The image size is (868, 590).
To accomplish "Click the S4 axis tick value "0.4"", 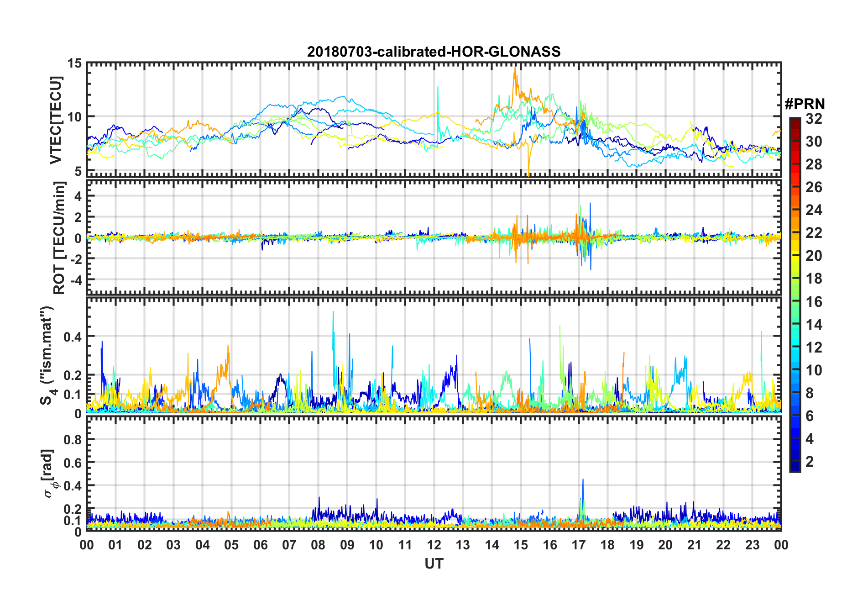I will (73, 337).
